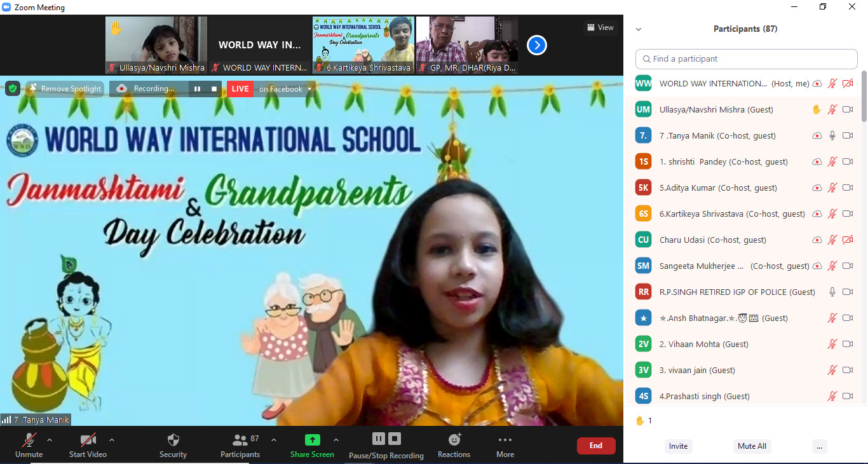Open the Security shield menu

click(173, 439)
